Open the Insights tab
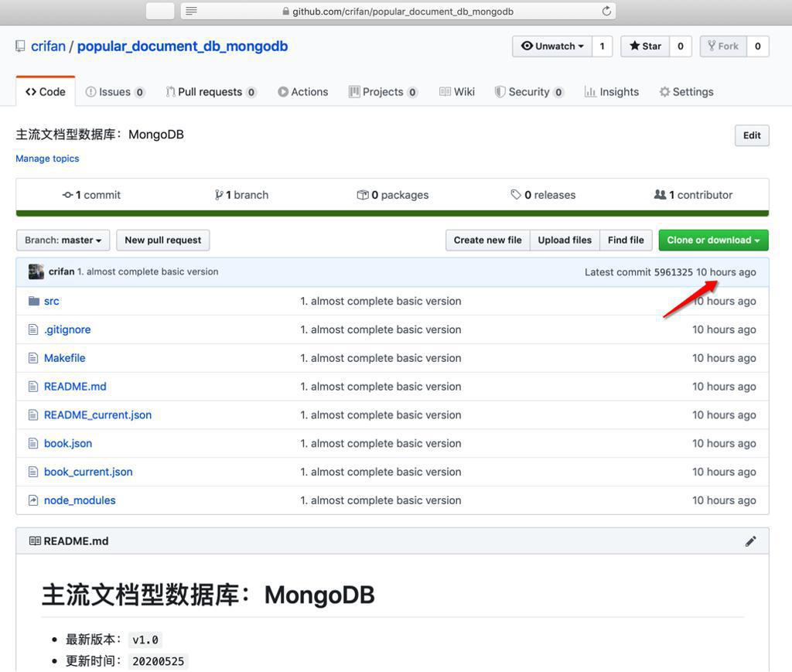This screenshot has width=792, height=672. coord(611,91)
